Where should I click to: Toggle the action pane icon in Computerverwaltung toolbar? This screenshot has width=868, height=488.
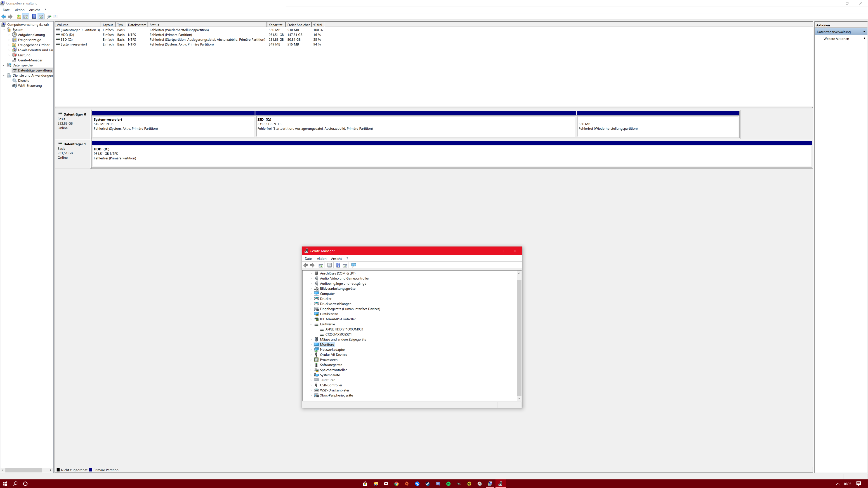(x=41, y=16)
